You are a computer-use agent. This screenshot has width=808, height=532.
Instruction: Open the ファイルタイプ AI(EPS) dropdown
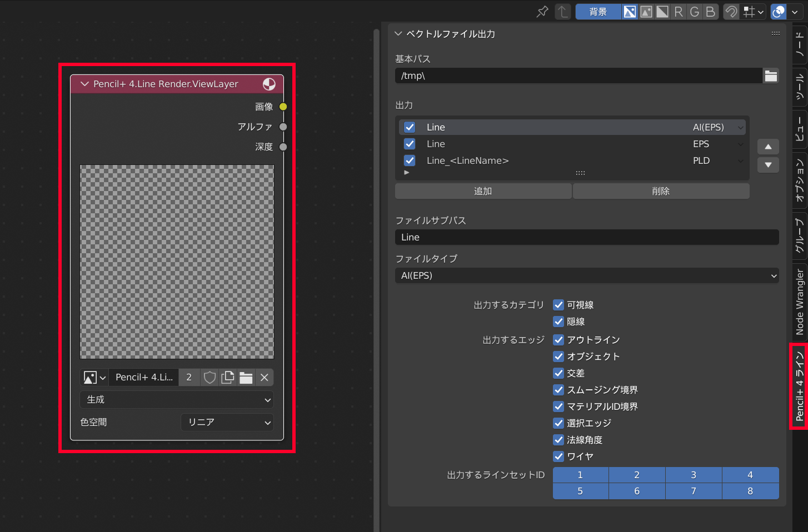tap(586, 275)
